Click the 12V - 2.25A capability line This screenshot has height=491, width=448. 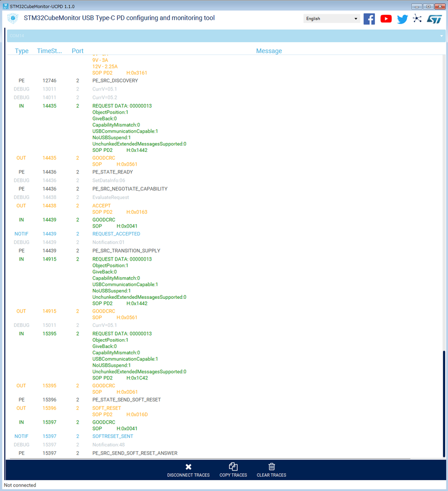(105, 67)
